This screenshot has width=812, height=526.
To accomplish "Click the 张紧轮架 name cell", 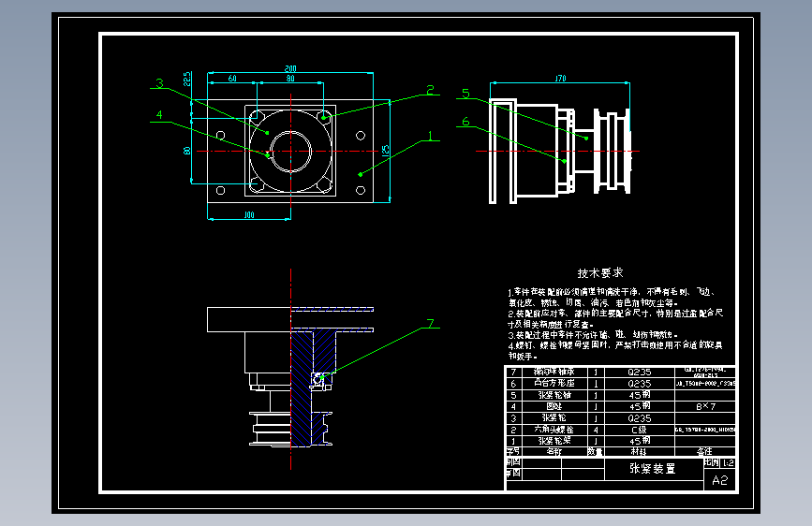I will 554,441.
